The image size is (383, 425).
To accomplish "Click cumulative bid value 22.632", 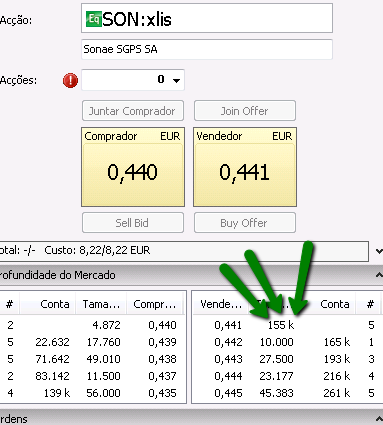I will coord(52,342).
